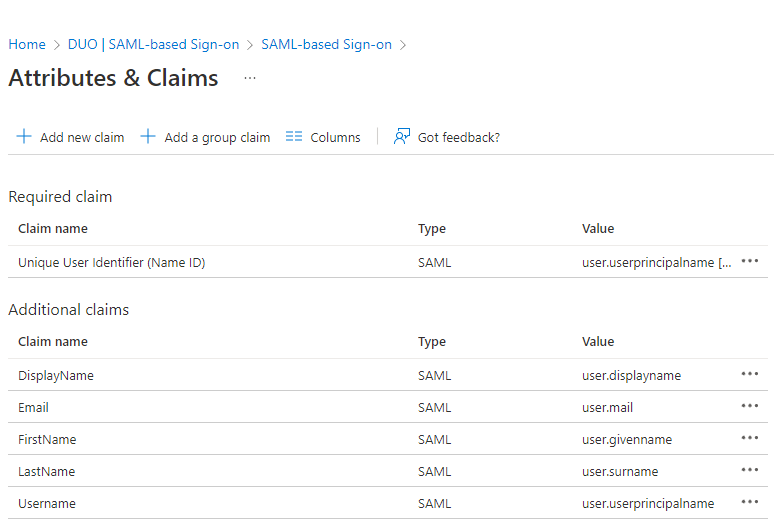774x523 pixels.
Task: Open the Columns list icon
Action: [x=294, y=137]
